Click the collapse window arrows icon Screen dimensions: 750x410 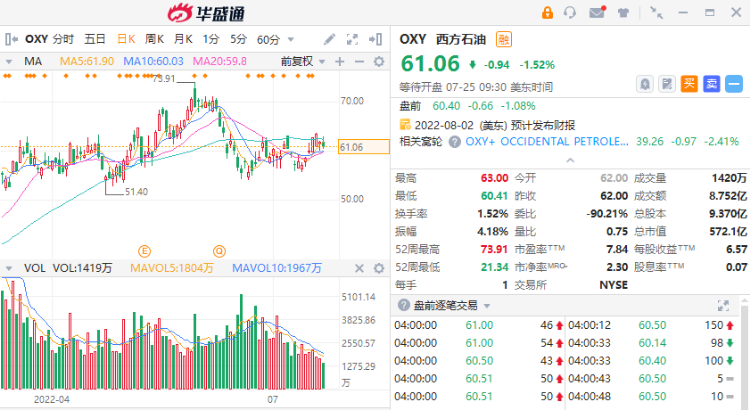click(656, 12)
